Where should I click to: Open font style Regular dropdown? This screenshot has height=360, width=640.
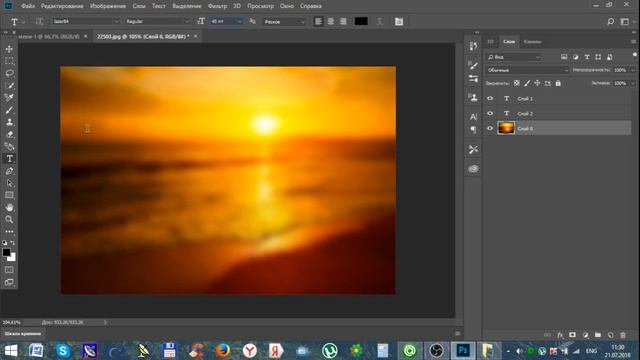[158, 21]
